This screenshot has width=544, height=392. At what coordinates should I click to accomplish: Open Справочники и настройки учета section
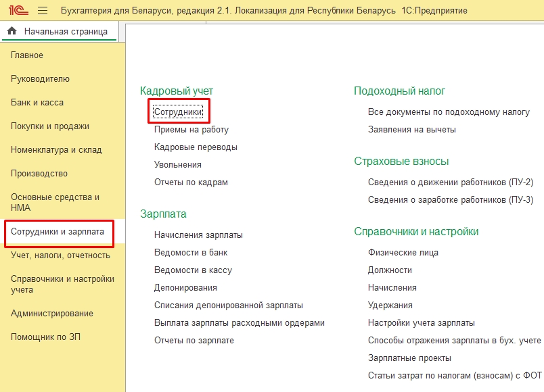coord(62,285)
